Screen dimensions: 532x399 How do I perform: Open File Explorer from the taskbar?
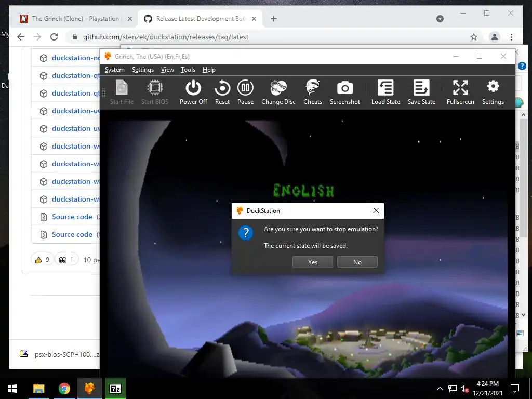point(38,389)
